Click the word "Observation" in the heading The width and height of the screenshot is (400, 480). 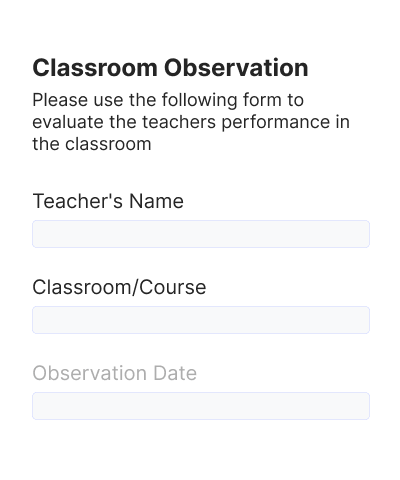click(x=236, y=68)
